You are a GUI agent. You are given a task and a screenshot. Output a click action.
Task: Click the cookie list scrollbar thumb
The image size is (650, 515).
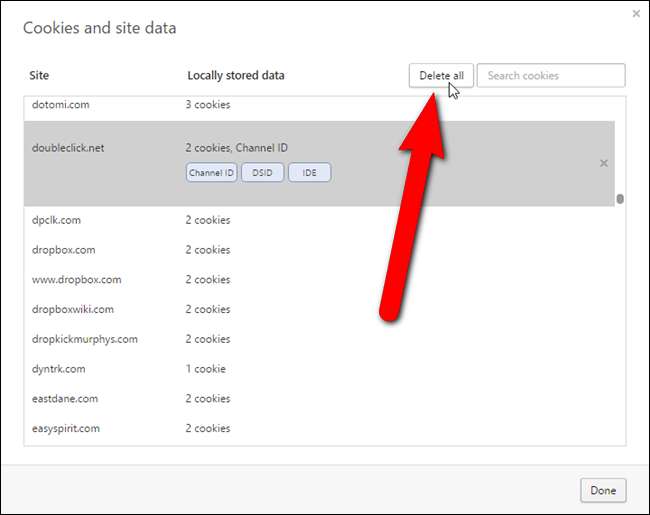coord(620,198)
